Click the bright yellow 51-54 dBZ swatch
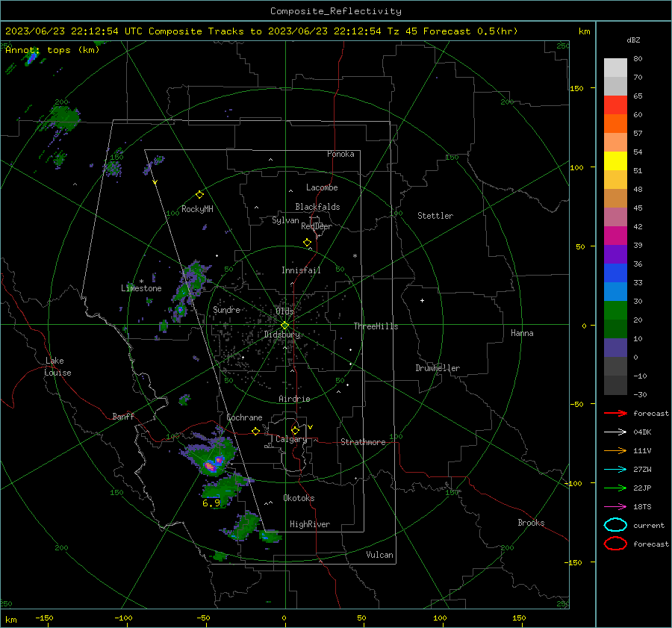Viewport: 672px width, 628px height. point(615,161)
